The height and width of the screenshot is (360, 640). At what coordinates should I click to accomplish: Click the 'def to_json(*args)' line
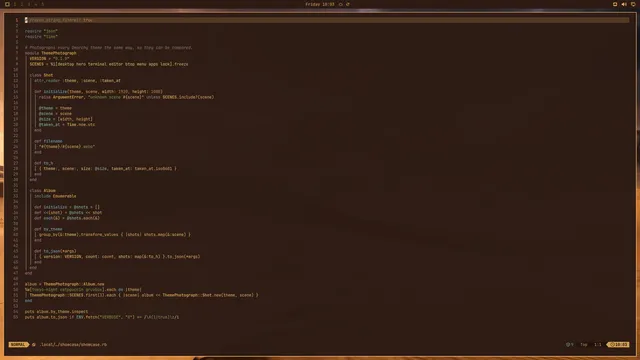click(x=55, y=251)
